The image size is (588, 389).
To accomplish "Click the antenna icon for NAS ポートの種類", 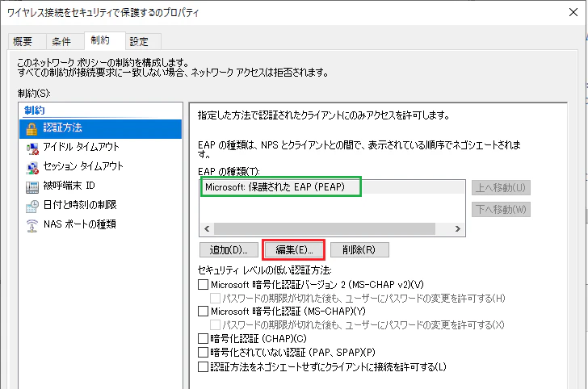I will click(32, 226).
